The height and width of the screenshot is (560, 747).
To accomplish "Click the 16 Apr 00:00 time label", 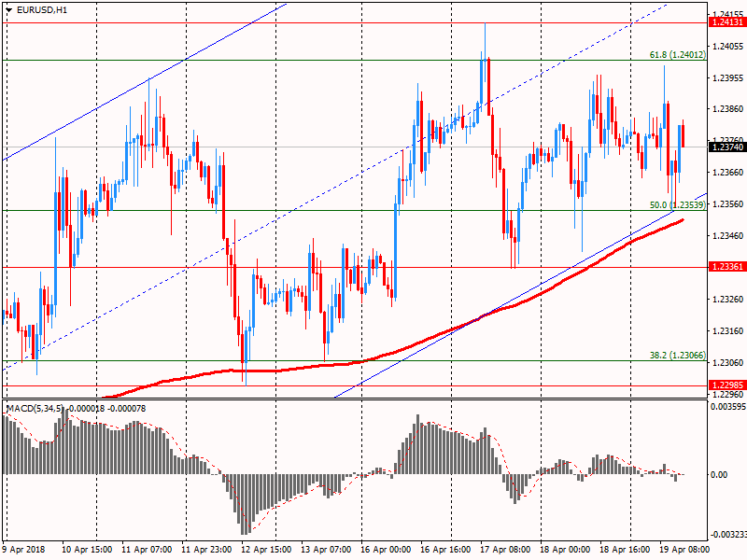I will tap(386, 549).
